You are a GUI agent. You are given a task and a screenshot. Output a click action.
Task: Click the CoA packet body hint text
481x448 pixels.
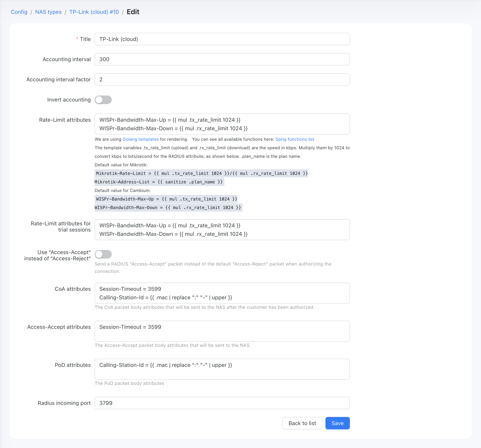204,307
